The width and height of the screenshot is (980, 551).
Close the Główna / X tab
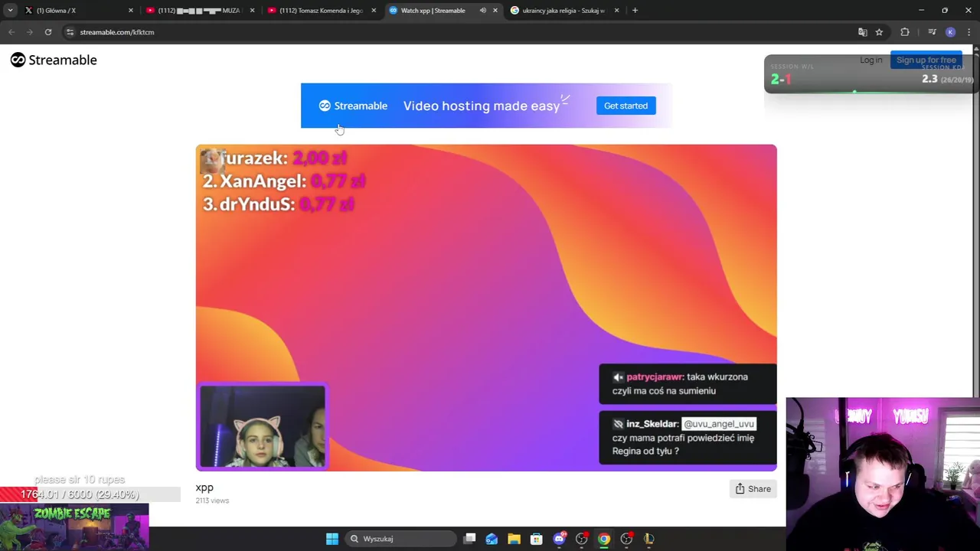click(x=130, y=11)
